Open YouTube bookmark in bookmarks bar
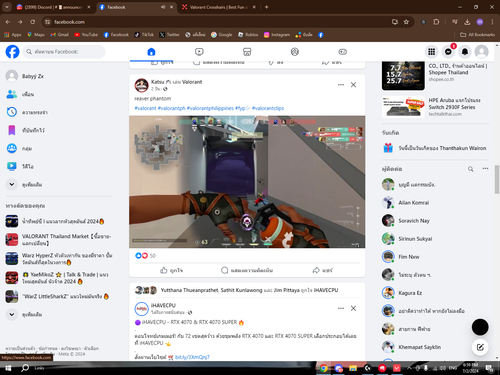The width and height of the screenshot is (500, 375). click(86, 35)
